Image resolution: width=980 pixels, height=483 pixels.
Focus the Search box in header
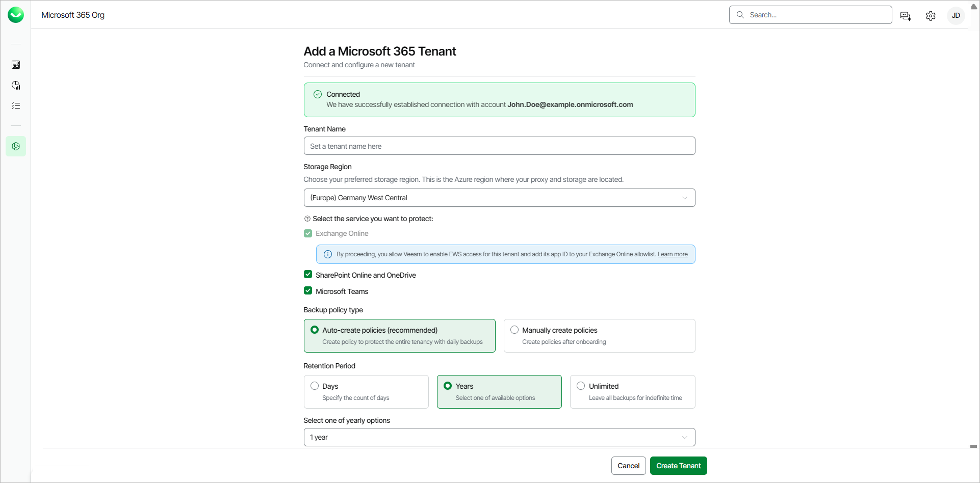point(810,15)
